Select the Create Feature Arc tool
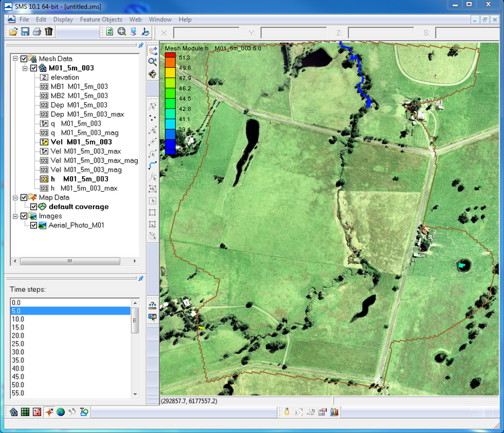Viewport: 504px width, 433px height. 153,164
